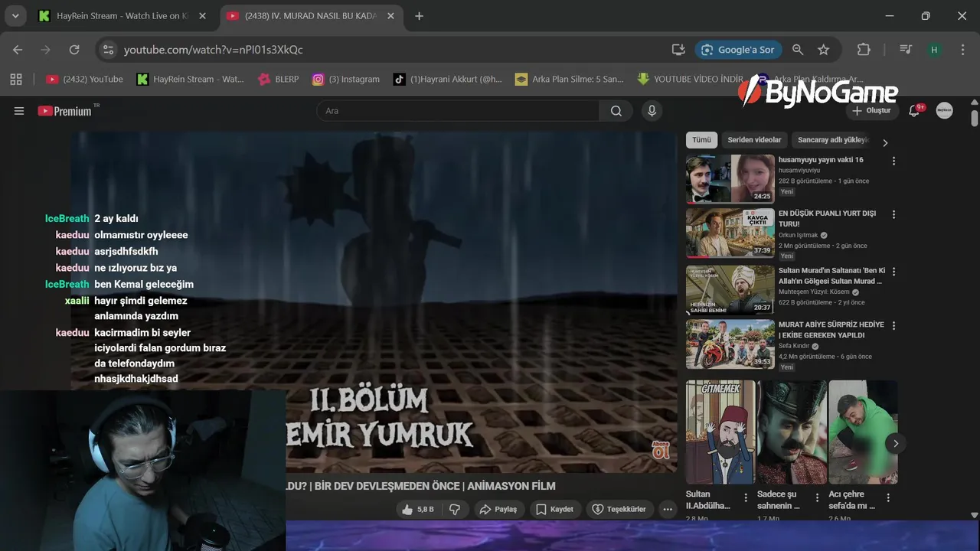The width and height of the screenshot is (980, 551).
Task: Click the Abone Ol overlay on video
Action: tap(660, 449)
